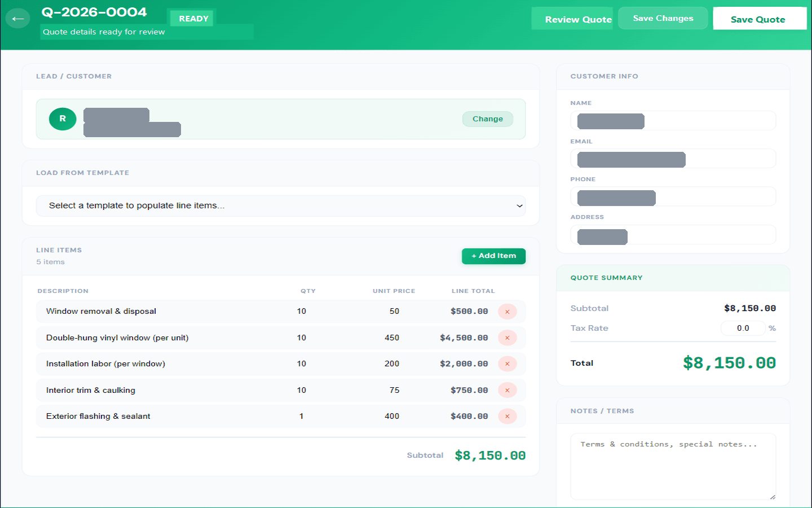Viewport: 812px width, 508px height.
Task: Grab the Notes textarea resize handle
Action: 773,497
